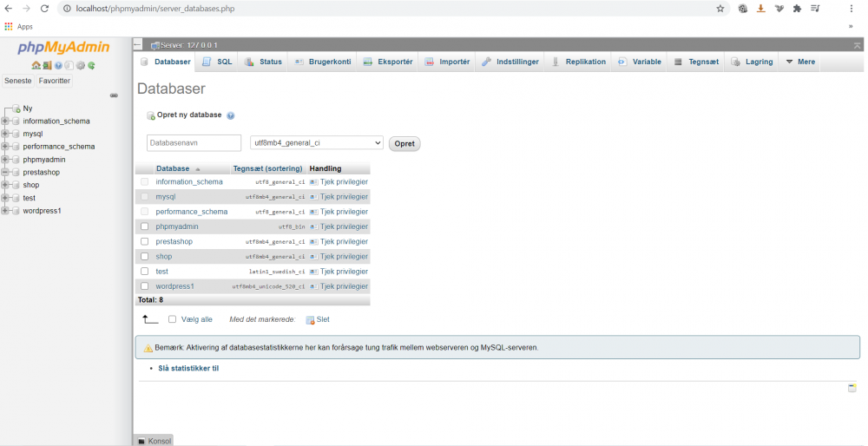Image resolution: width=868 pixels, height=446 pixels.
Task: Open navigation panel settings gear icon
Action: click(x=80, y=65)
